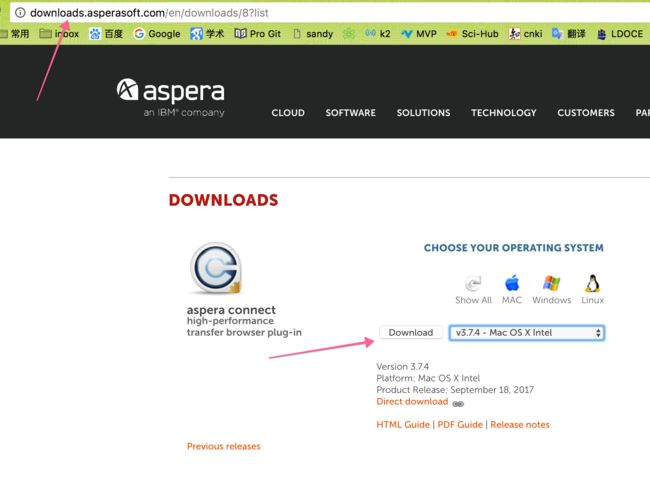650x478 pixels.
Task: Open the Pro Git bookmark
Action: (x=257, y=34)
